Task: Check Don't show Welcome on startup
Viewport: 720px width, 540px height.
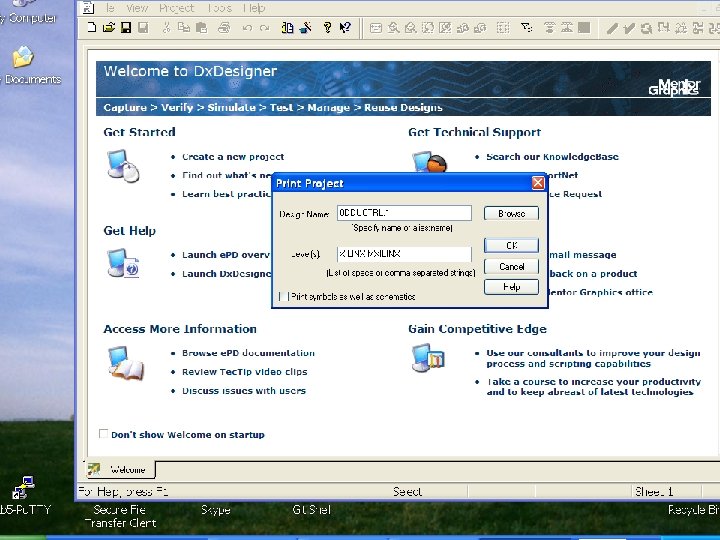Action: (x=104, y=434)
